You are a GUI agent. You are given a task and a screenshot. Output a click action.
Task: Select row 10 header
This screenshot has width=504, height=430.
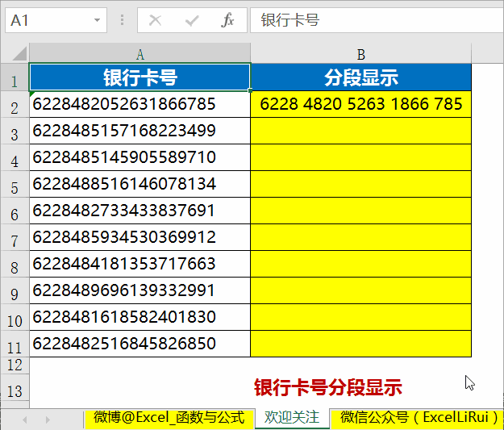(x=15, y=317)
